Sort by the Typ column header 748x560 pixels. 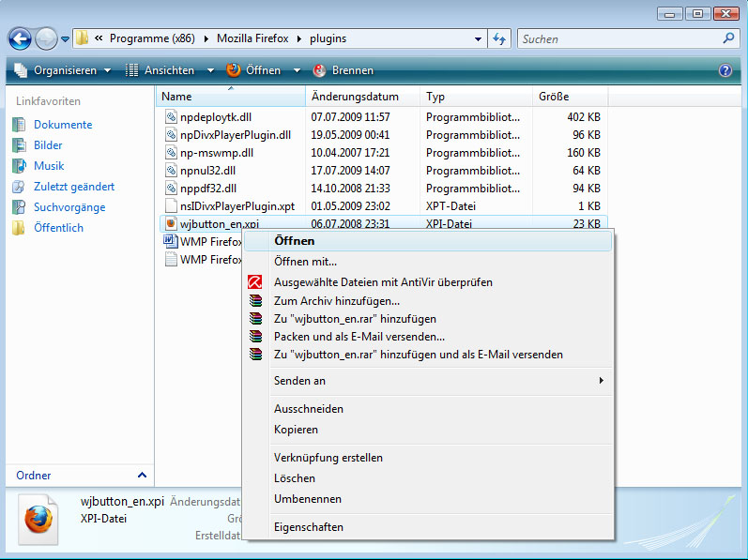[476, 97]
